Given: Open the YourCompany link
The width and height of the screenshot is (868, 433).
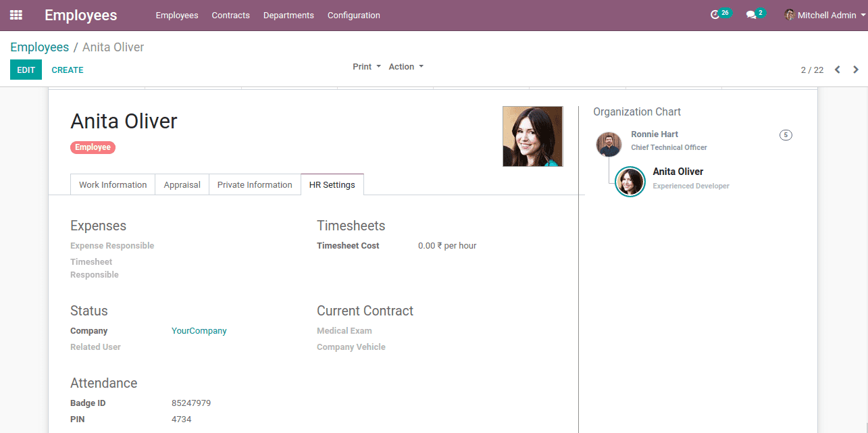Looking at the screenshot, I should pos(199,331).
